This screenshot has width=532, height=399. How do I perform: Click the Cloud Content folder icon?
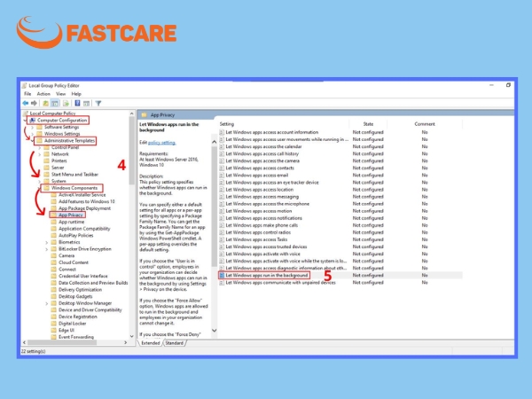point(53,262)
